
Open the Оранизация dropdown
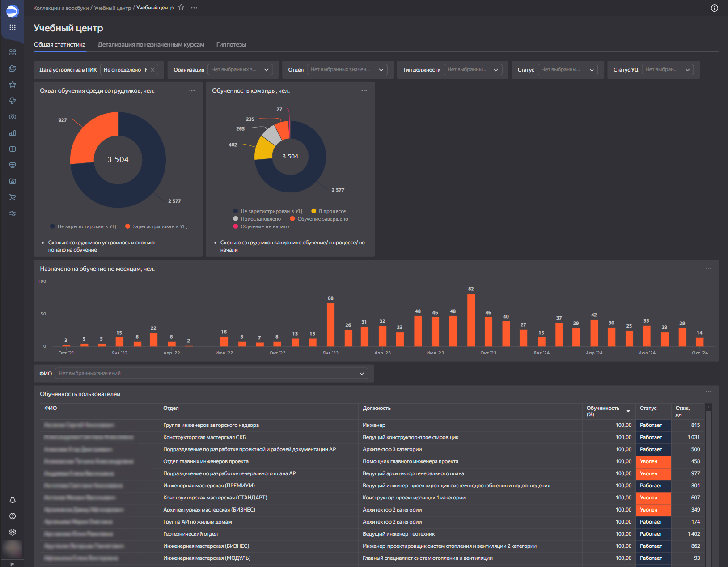[240, 70]
